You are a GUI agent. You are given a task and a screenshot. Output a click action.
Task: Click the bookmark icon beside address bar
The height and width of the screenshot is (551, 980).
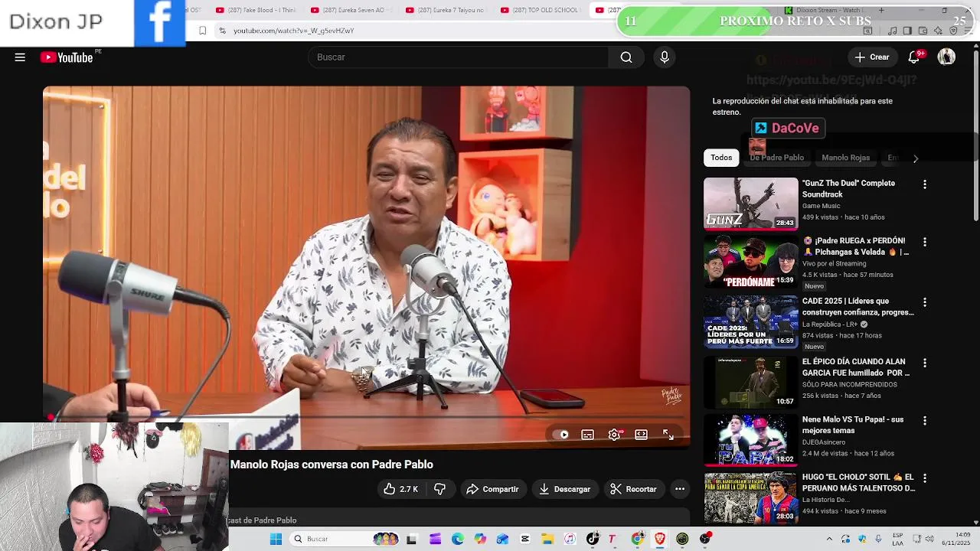tap(202, 31)
